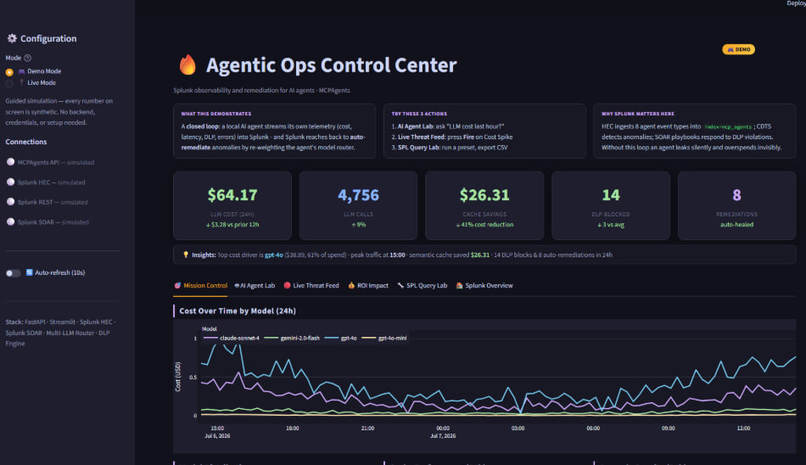Click the Mode help question-mark icon
Viewport: 806px width, 465px height.
28,58
